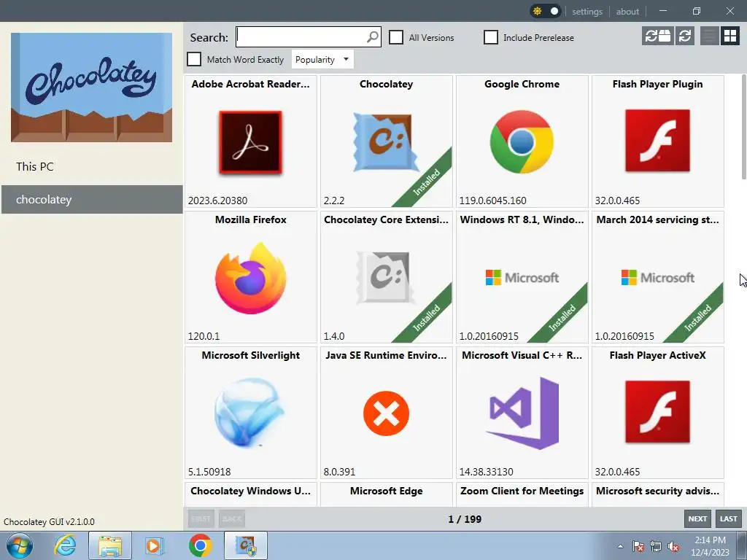Viewport: 747px width, 560px height.
Task: Click version 2023.6.20380 text
Action: pyautogui.click(x=217, y=201)
